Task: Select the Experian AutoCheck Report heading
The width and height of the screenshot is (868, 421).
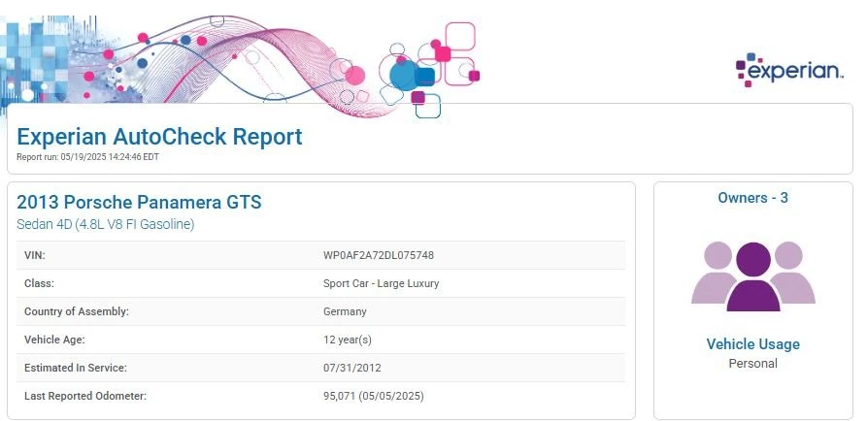Action: point(159,136)
